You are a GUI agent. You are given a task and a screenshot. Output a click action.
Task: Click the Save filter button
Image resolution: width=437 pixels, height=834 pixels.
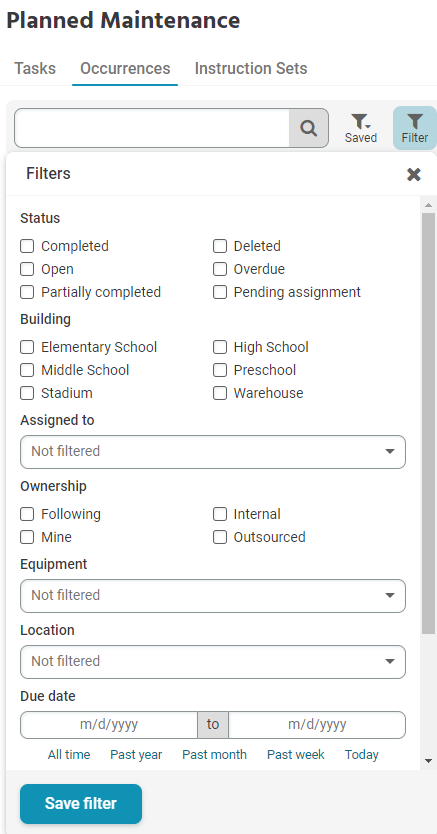click(81, 804)
